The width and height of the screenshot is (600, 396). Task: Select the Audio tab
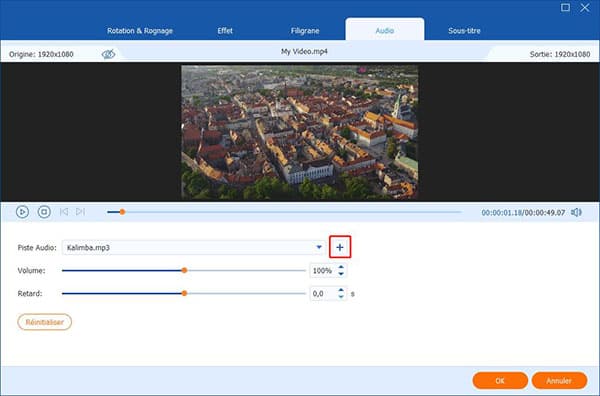coord(385,30)
